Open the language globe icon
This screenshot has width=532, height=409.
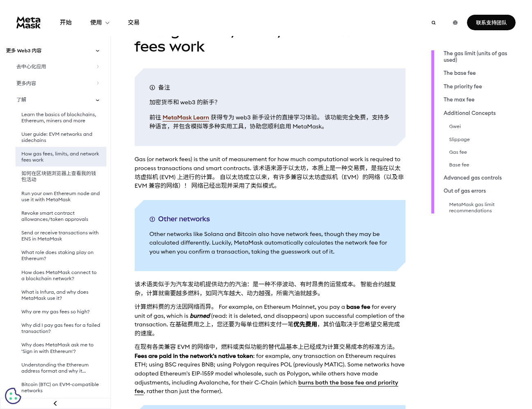point(455,23)
